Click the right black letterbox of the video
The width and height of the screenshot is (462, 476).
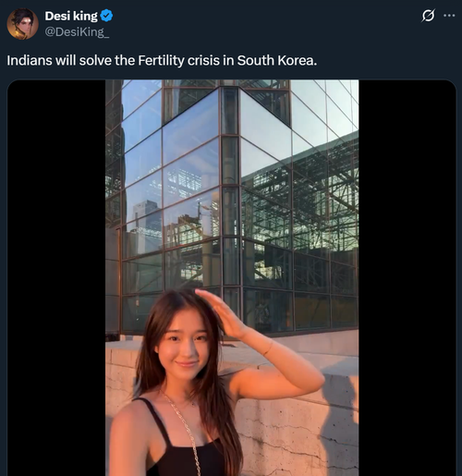point(407,277)
